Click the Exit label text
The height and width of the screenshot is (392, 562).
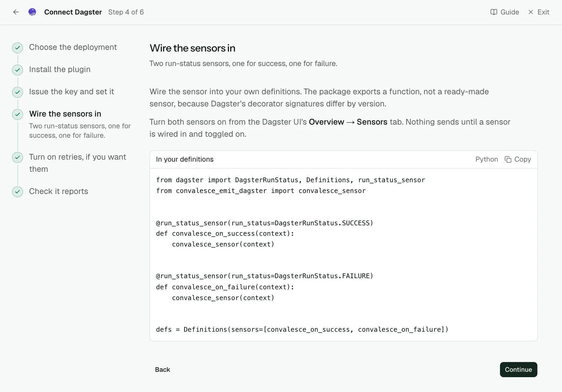click(543, 12)
